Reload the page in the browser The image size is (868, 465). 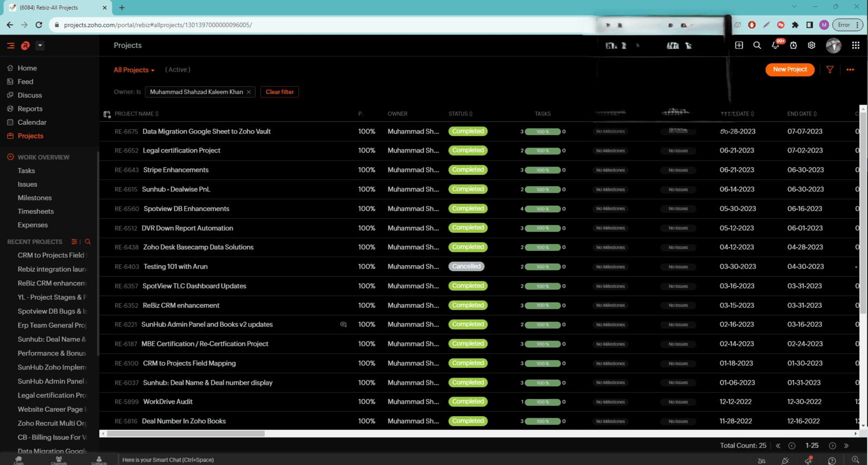(39, 25)
